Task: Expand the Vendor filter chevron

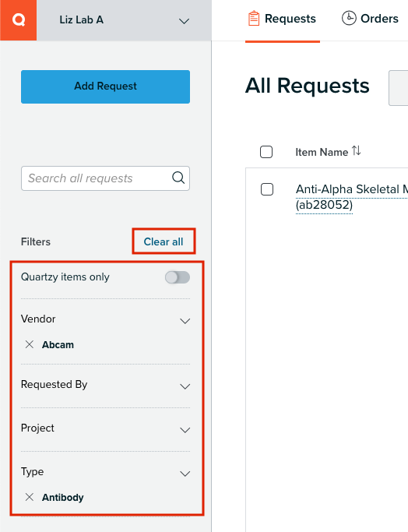Action: [185, 321]
